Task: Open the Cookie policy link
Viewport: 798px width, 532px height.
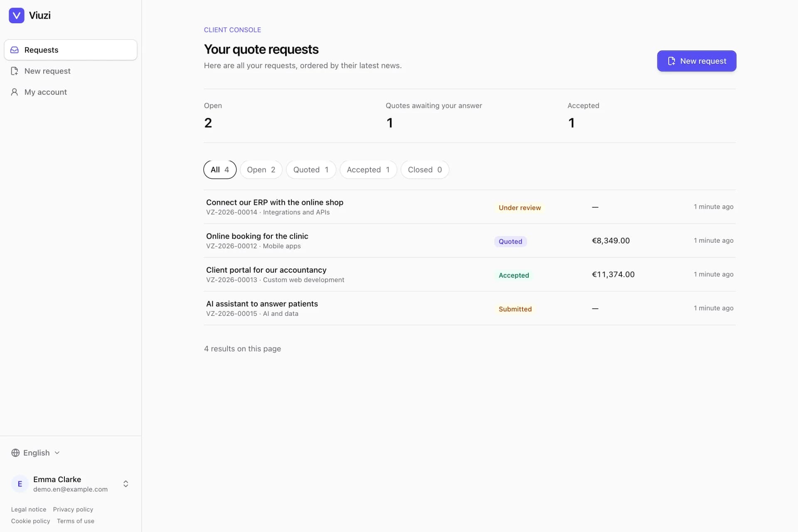Action: tap(31, 521)
